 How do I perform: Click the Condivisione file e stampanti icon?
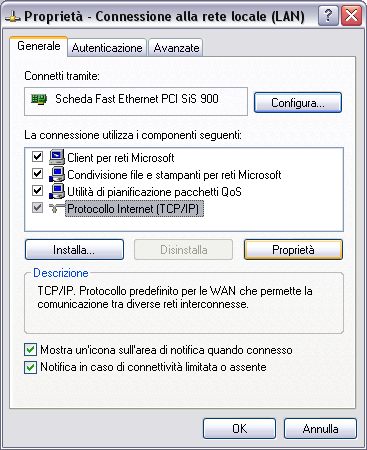point(57,174)
